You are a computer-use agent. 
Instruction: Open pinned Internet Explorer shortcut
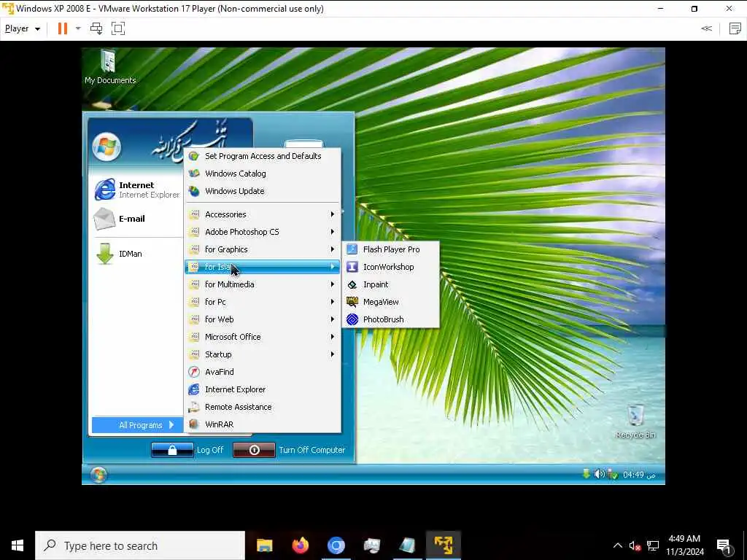137,190
